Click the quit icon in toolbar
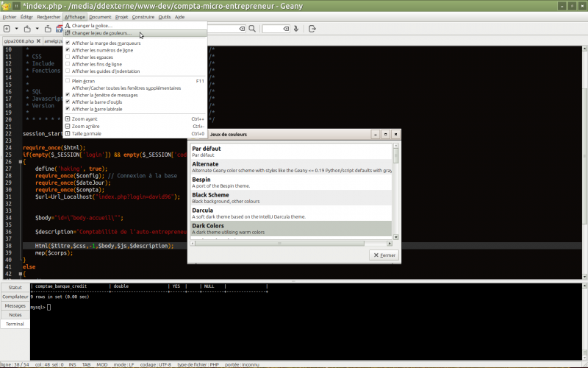The height and width of the screenshot is (368, 588). coord(312,29)
